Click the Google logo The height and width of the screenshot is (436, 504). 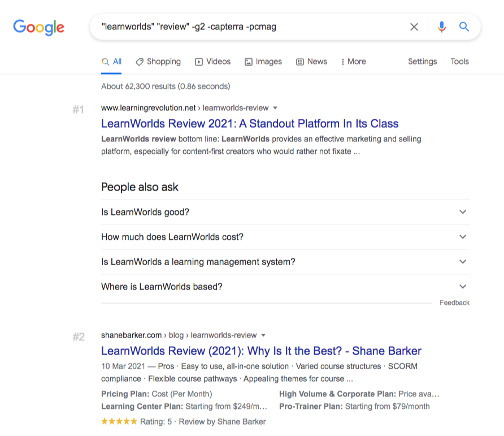[38, 27]
